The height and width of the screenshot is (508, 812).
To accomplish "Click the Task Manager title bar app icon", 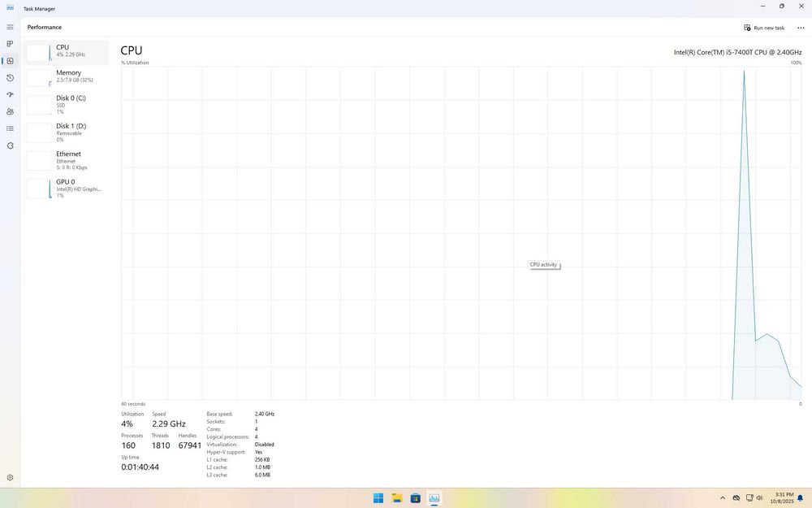I will click(x=10, y=8).
